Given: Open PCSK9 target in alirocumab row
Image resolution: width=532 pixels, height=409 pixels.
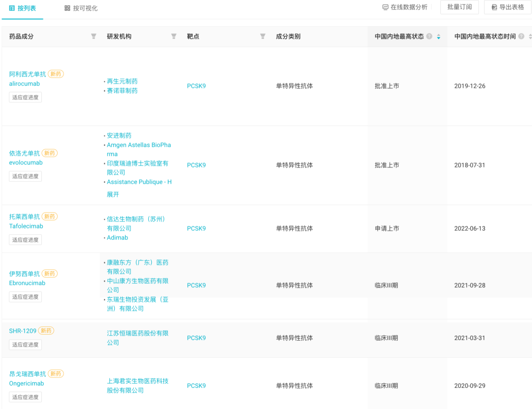Looking at the screenshot, I should [x=197, y=86].
